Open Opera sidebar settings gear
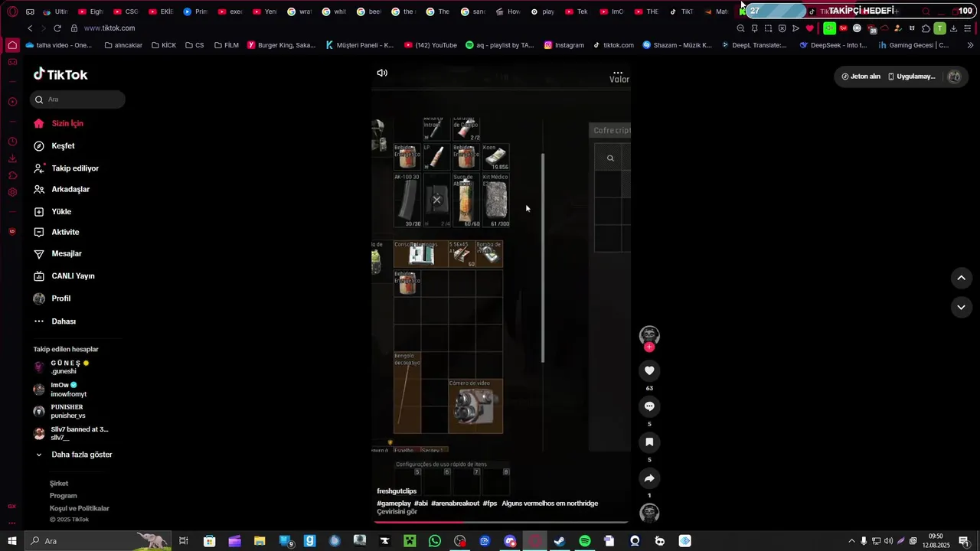The width and height of the screenshot is (980, 551). click(12, 192)
